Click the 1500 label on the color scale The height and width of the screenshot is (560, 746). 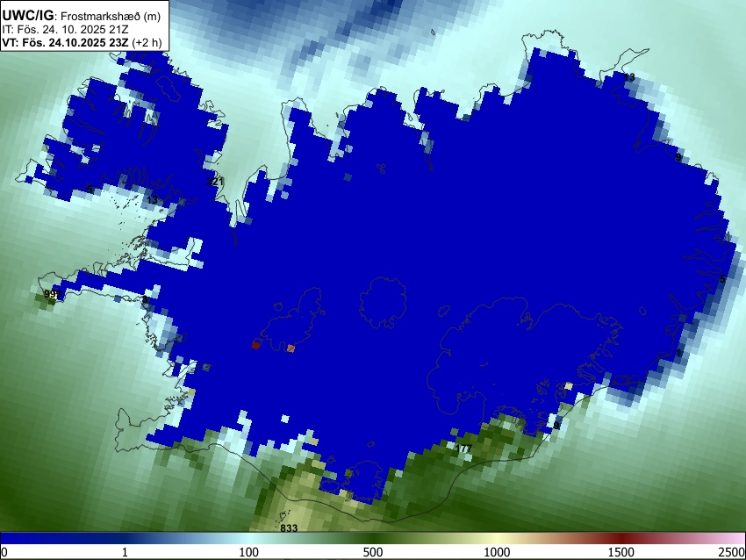click(x=621, y=552)
